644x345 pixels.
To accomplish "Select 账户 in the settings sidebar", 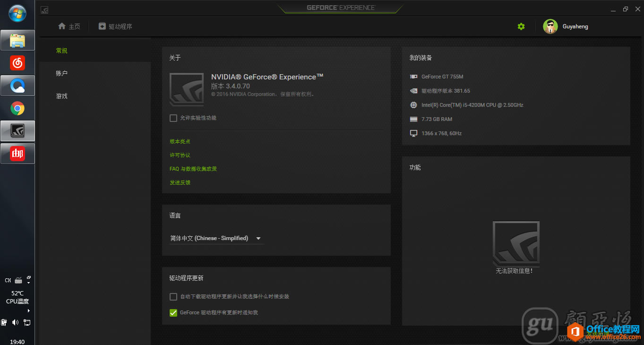I will (62, 73).
